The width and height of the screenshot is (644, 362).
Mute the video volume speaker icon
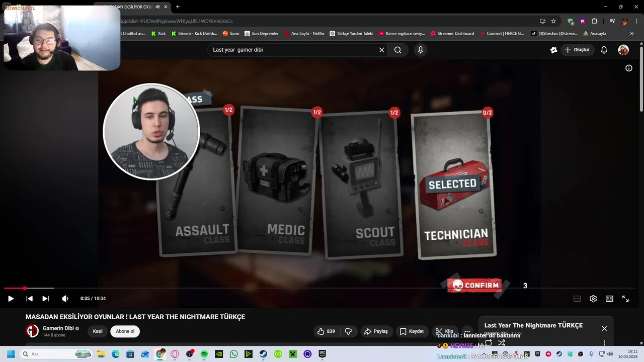tap(65, 299)
